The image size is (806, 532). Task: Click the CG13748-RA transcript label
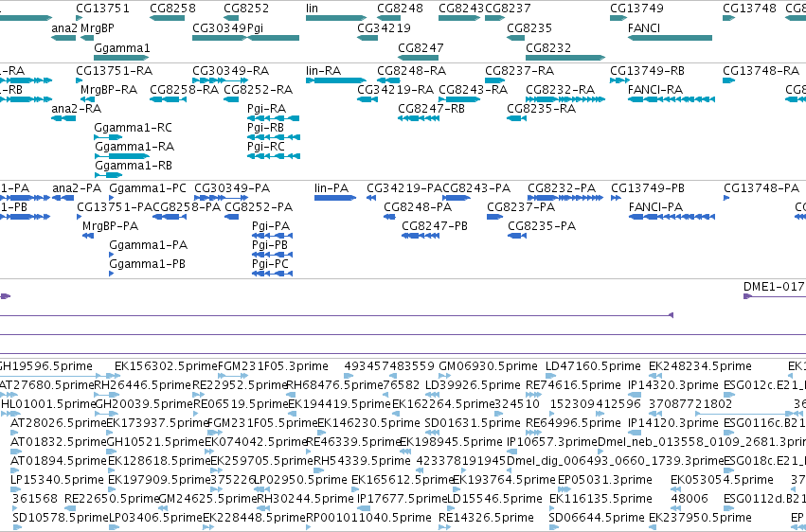(761, 70)
